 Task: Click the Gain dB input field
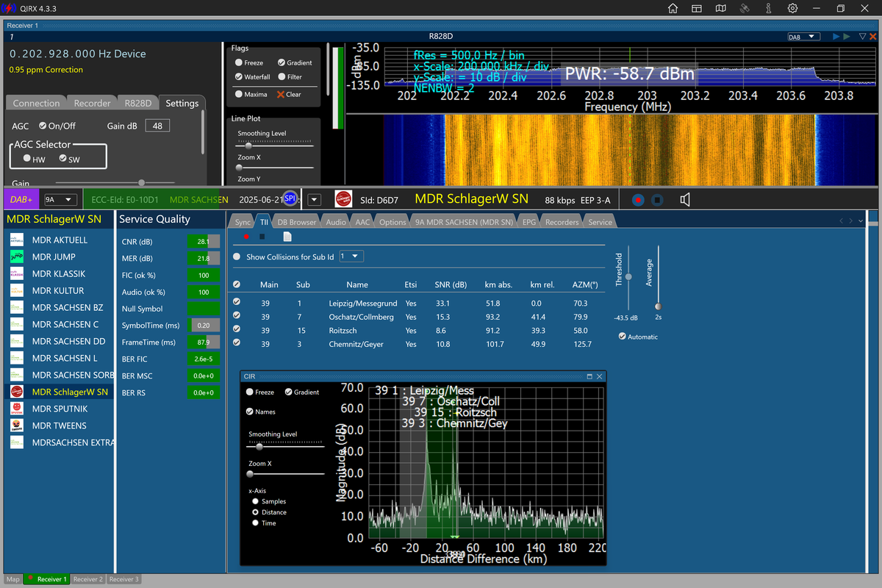coord(157,126)
